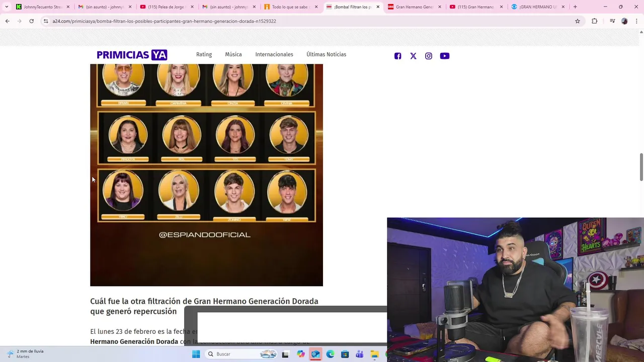The width and height of the screenshot is (644, 362).
Task: Click the page vertical scrollbar thumb
Action: coord(641,167)
